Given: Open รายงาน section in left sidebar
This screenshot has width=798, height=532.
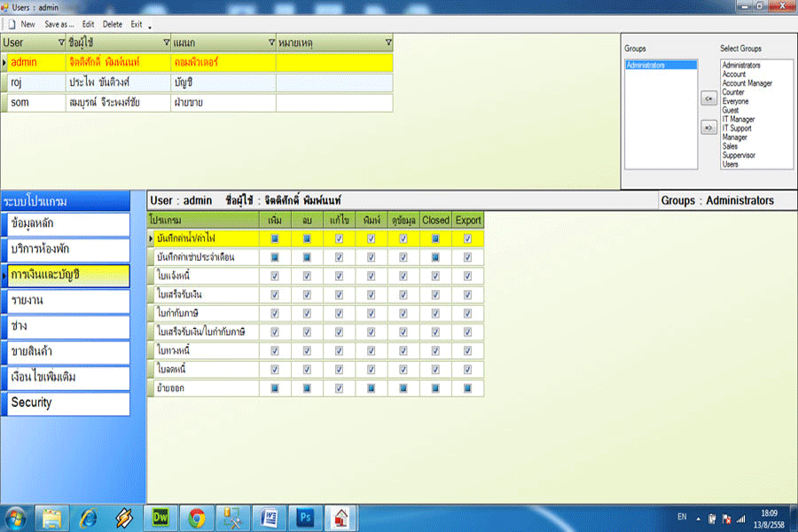Looking at the screenshot, I should [66, 301].
